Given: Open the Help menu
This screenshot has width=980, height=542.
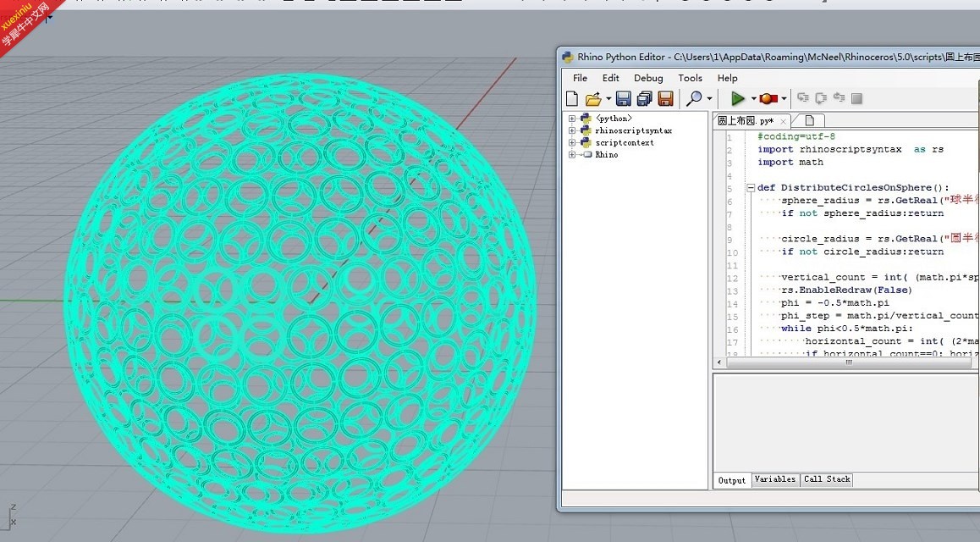Looking at the screenshot, I should pos(728,78).
